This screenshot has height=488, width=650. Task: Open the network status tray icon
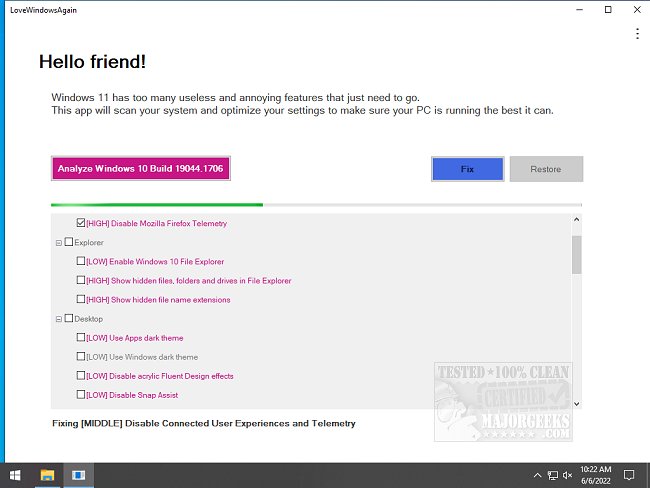553,476
